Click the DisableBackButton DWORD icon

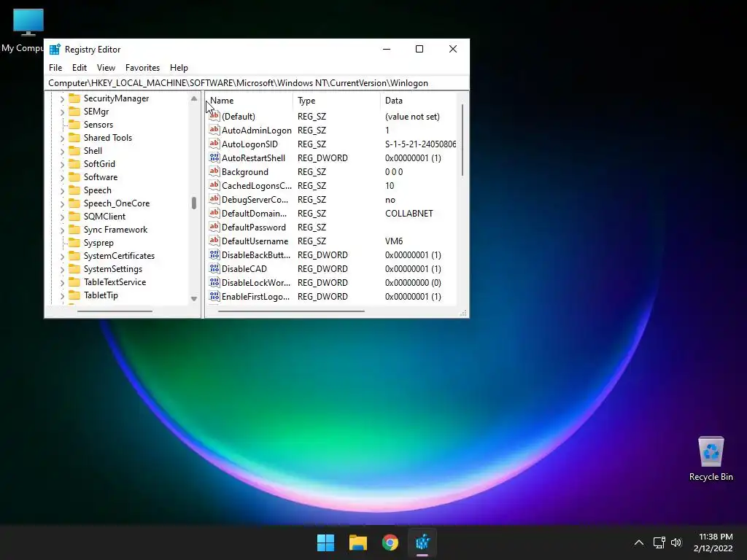[214, 254]
